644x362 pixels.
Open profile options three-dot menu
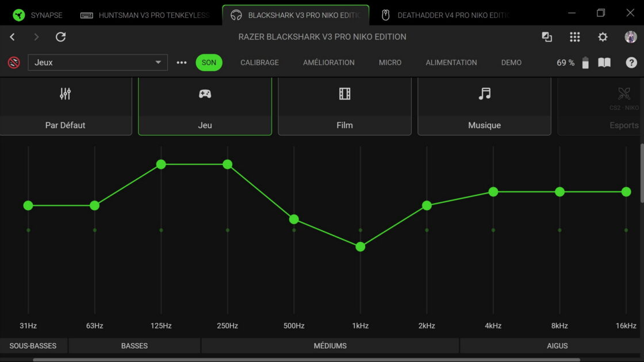tap(182, 63)
